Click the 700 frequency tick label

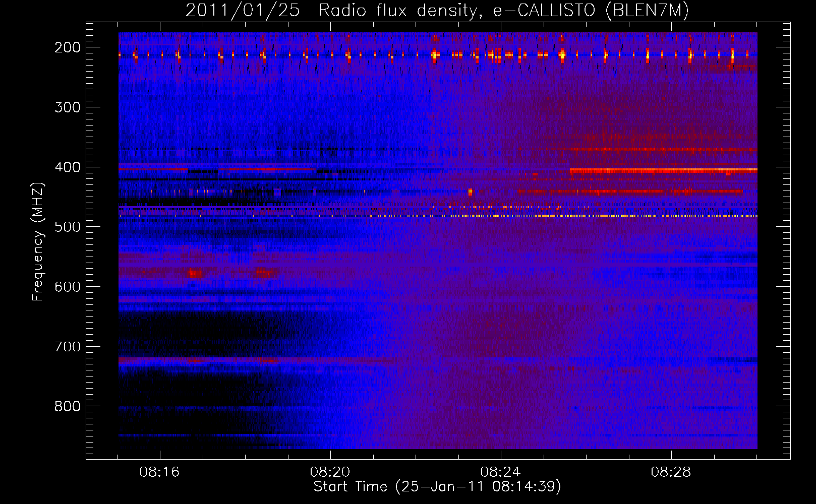68,347
